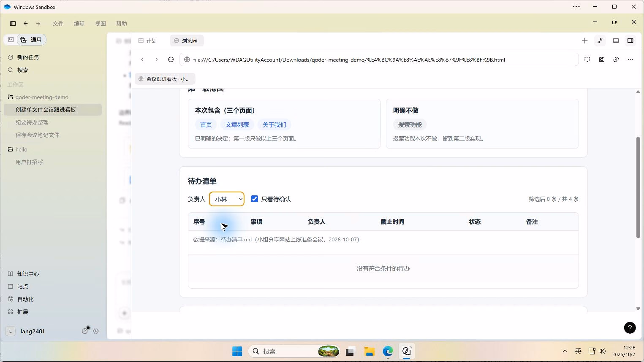Click the 关于我们 tag

pos(274,125)
